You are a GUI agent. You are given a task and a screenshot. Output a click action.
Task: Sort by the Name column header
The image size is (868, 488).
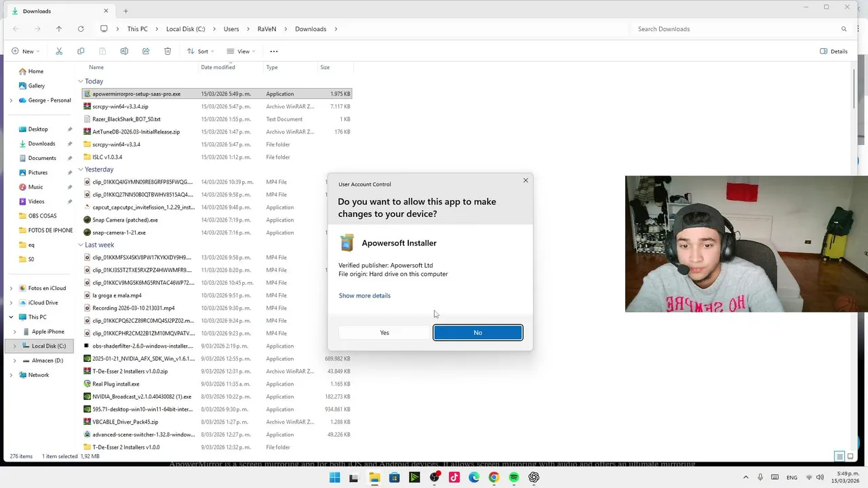[96, 67]
